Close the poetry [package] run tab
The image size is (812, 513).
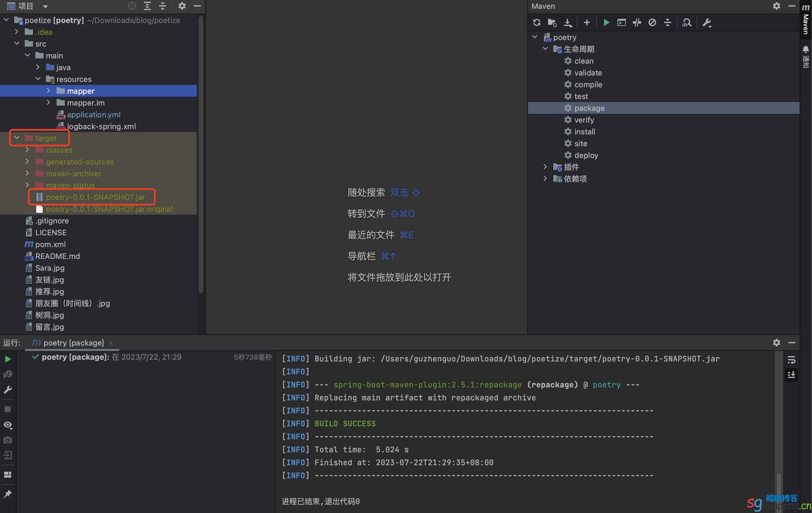pos(110,343)
